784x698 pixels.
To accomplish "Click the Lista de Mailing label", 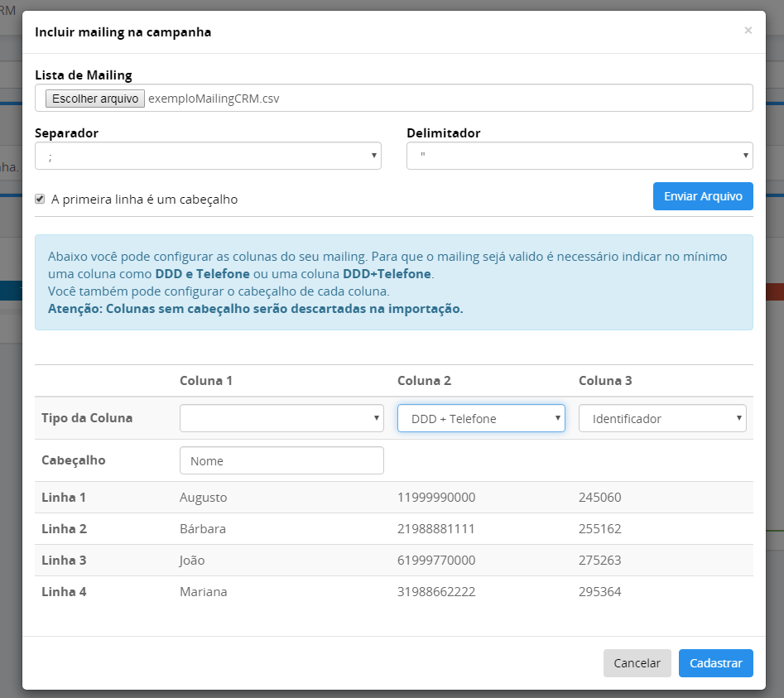I will pyautogui.click(x=84, y=75).
